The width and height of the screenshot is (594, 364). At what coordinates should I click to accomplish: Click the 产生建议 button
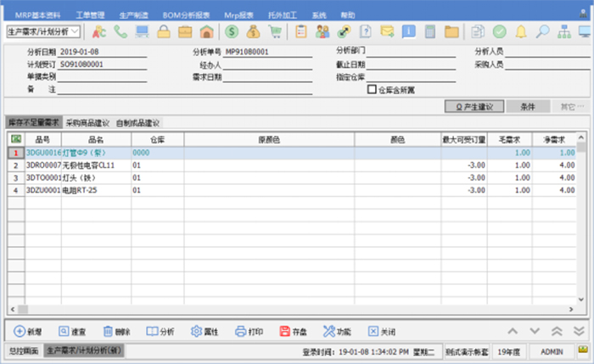(x=474, y=107)
